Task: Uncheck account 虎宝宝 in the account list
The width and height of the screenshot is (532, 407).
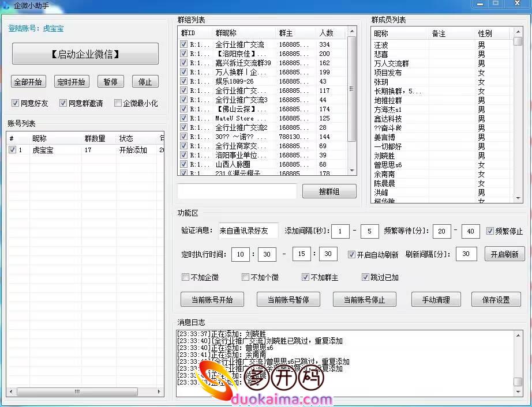Action: [x=13, y=150]
